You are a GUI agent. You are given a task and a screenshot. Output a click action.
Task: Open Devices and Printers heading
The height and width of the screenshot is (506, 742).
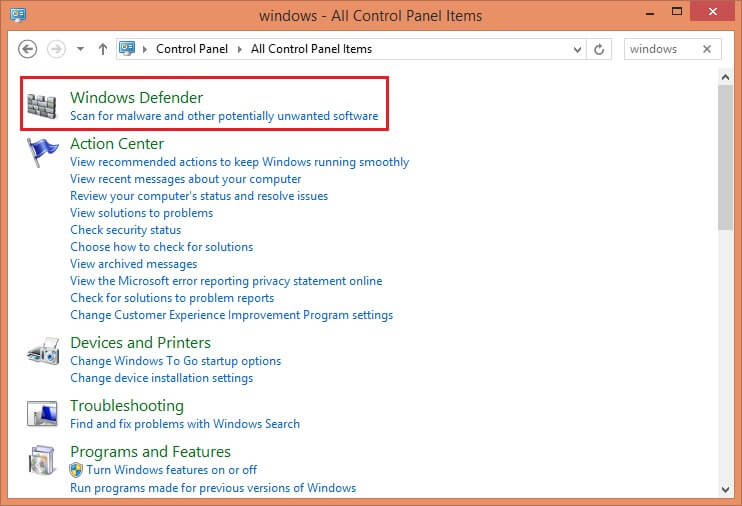pyautogui.click(x=141, y=342)
